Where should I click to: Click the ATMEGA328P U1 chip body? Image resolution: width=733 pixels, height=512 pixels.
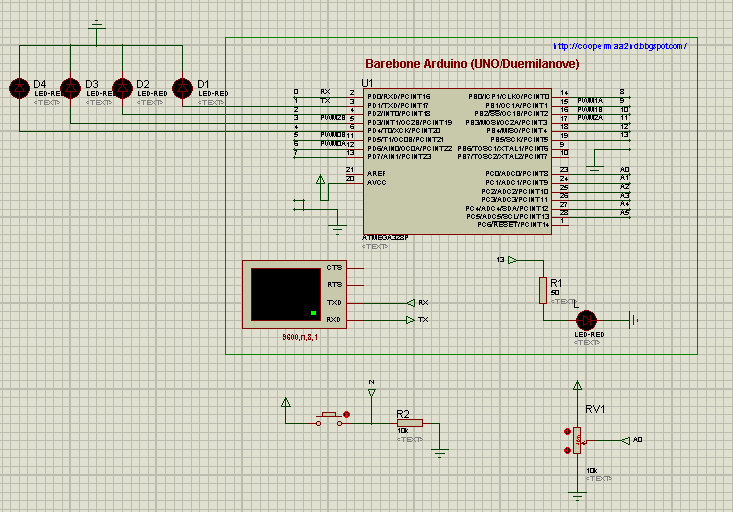[x=457, y=161]
